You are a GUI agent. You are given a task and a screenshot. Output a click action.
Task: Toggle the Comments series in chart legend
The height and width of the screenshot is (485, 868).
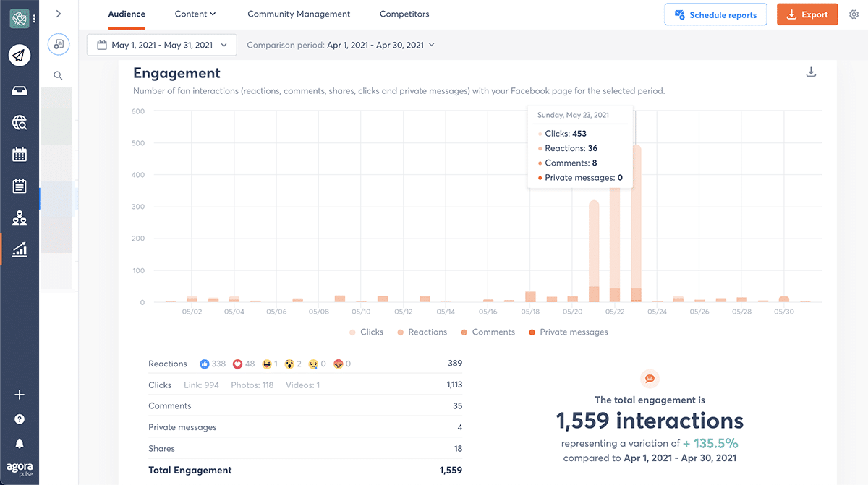(488, 332)
